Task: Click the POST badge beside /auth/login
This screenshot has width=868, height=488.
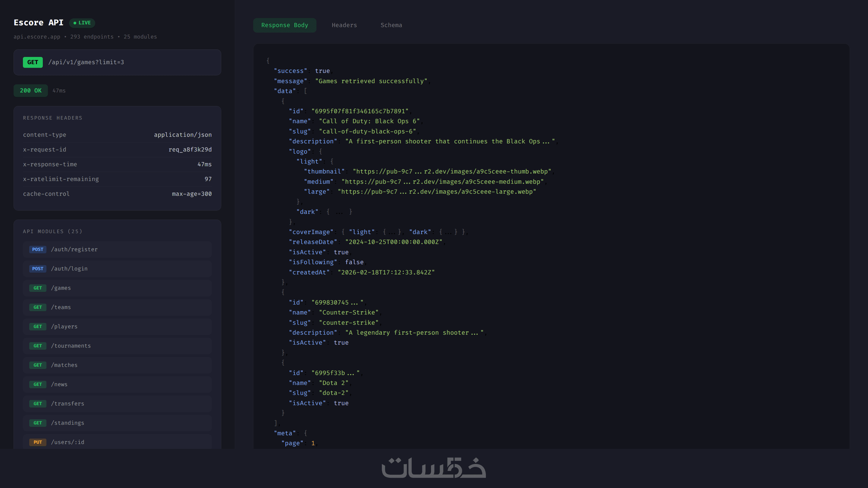Action: (x=38, y=269)
